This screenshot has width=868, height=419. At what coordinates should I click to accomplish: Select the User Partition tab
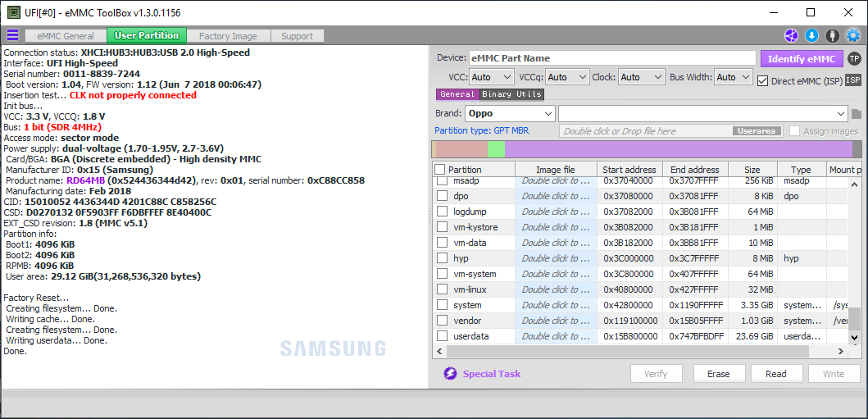tap(147, 35)
